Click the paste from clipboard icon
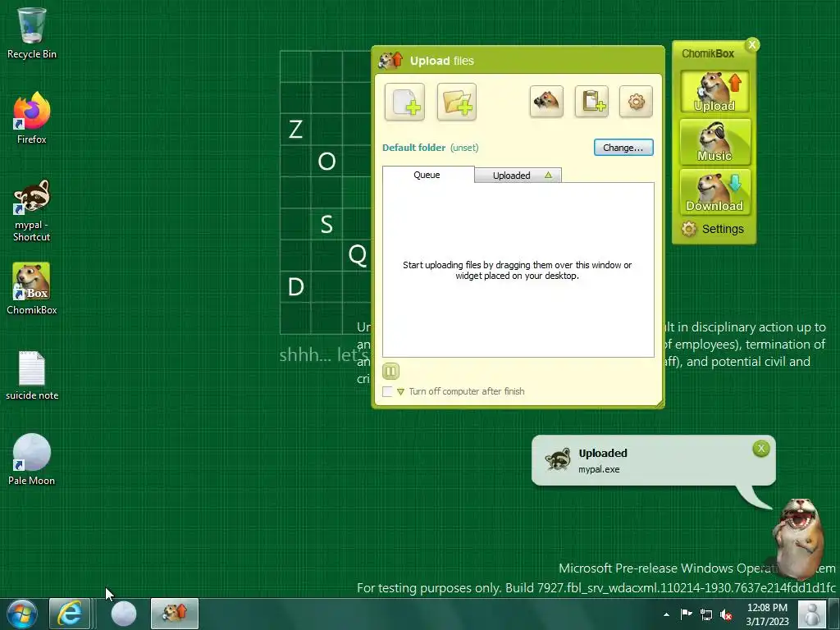 [591, 101]
